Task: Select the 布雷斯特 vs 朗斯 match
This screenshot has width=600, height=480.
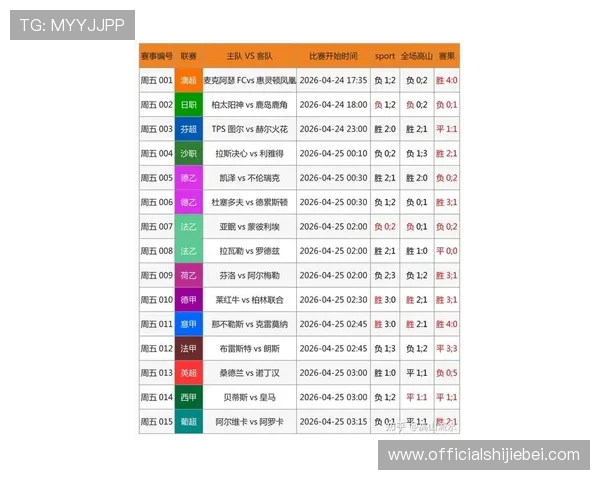Action: tap(249, 349)
